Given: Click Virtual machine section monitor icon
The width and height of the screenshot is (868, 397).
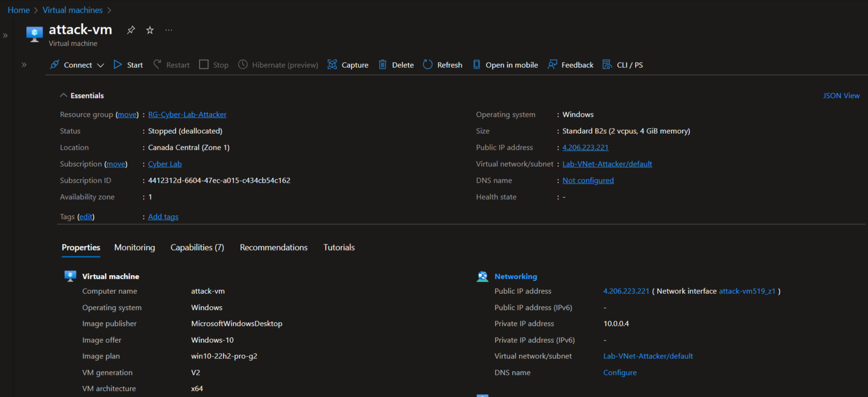Looking at the screenshot, I should [x=70, y=276].
